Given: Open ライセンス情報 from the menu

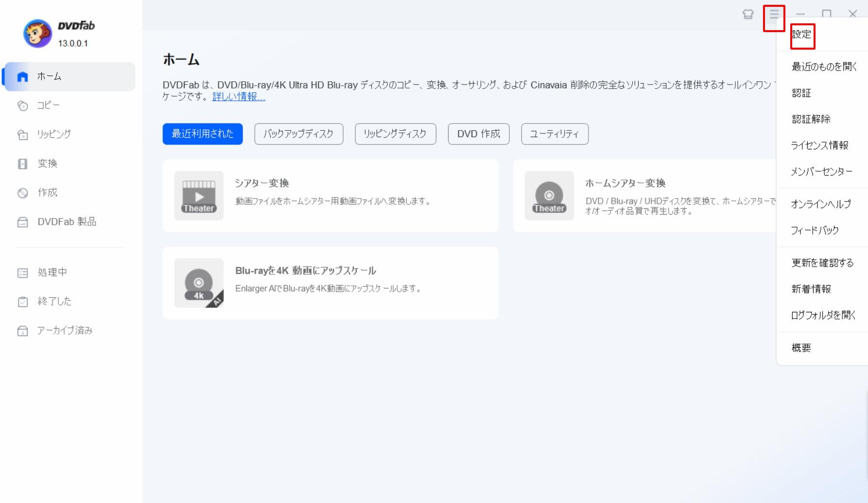Looking at the screenshot, I should (820, 145).
